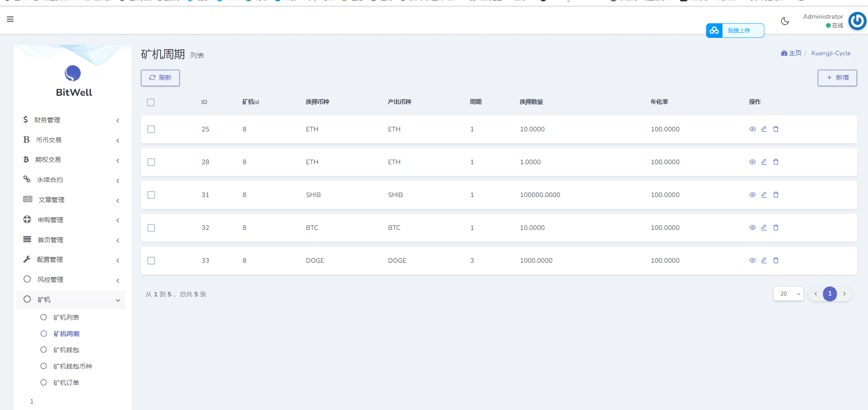This screenshot has width=868, height=410.
Task: Go to next page arrow in pagination
Action: (844, 294)
